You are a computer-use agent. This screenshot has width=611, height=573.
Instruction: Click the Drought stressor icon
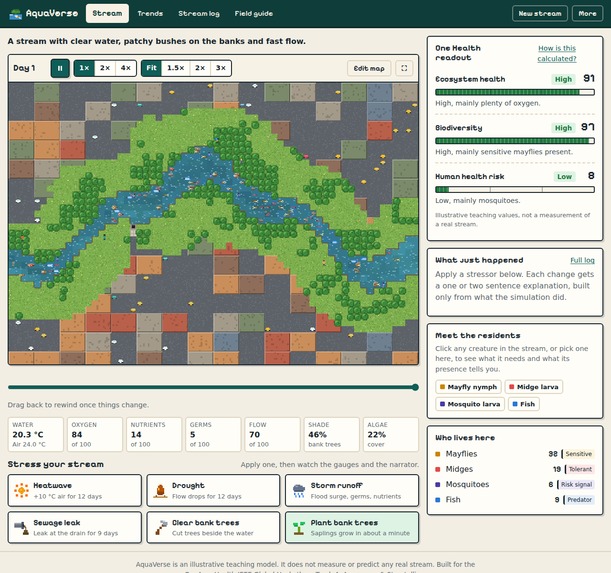point(160,491)
